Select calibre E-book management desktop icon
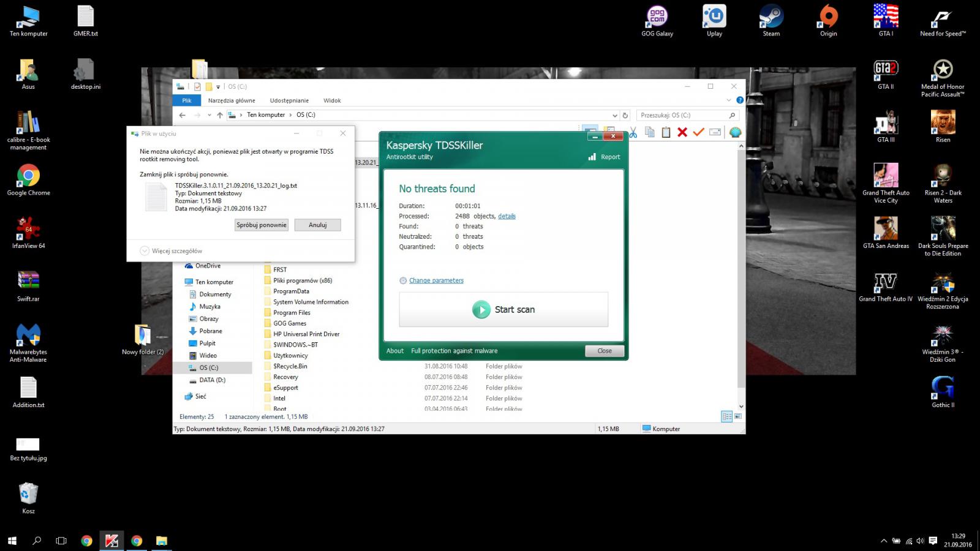The image size is (980, 551). point(28,130)
